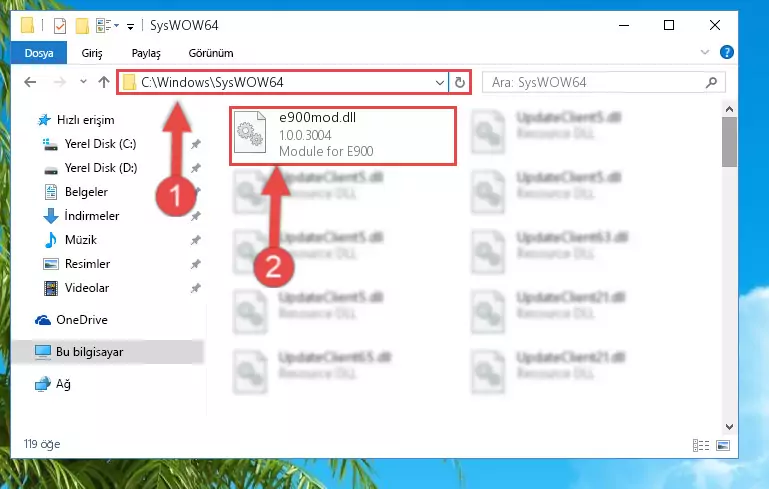Screen dimensions: 769x489
Task: Click the address bar path C:\Windows\SysWOW64
Action: 212,82
